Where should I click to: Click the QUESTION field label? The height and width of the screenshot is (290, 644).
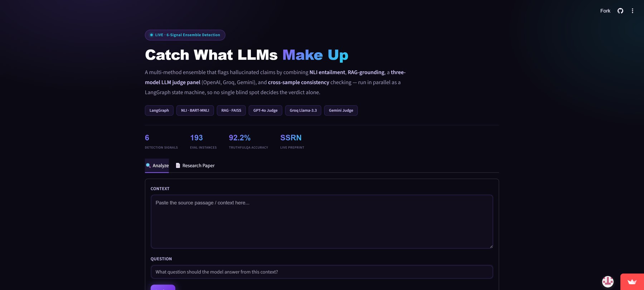pyautogui.click(x=161, y=259)
